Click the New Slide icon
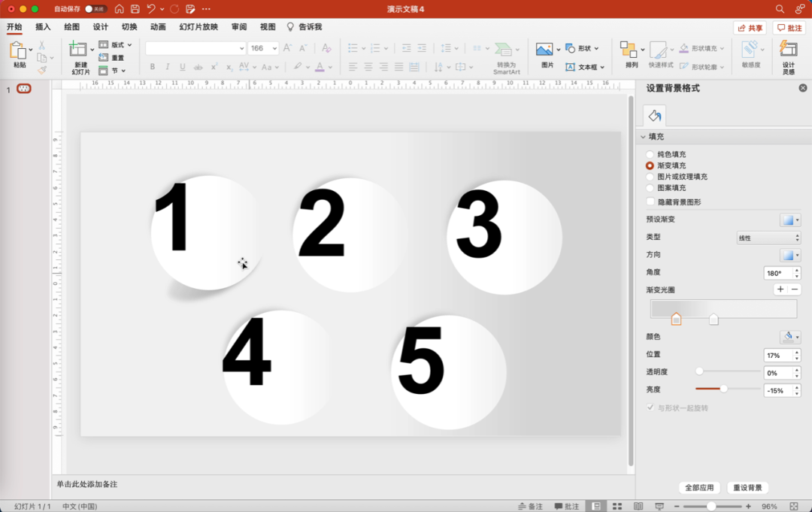812x512 pixels. [77, 49]
